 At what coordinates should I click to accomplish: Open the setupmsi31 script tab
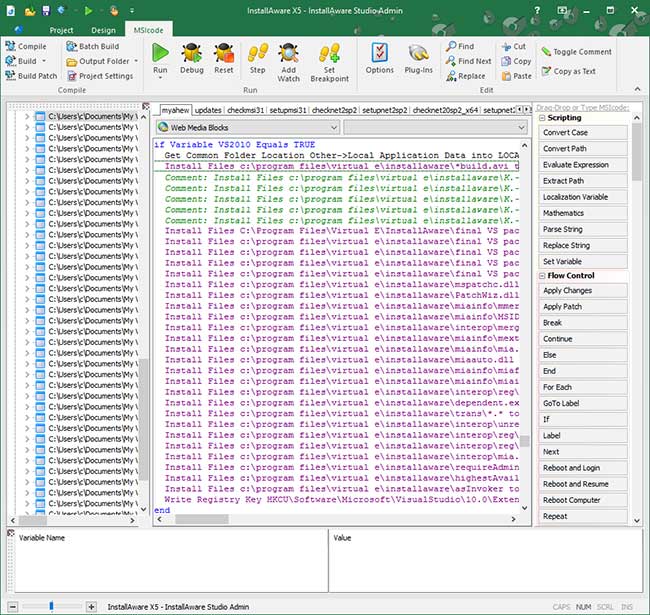[x=288, y=110]
